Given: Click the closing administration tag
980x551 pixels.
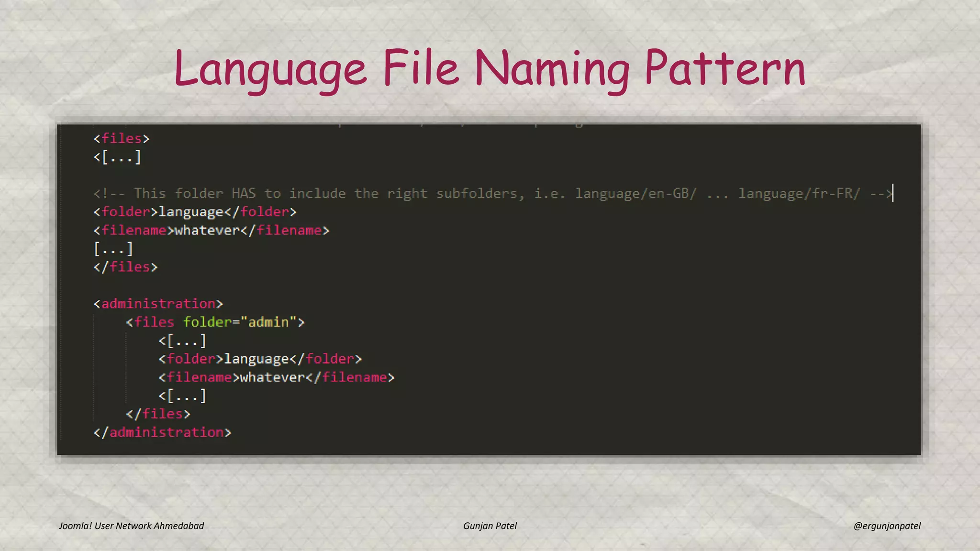Looking at the screenshot, I should tap(162, 432).
